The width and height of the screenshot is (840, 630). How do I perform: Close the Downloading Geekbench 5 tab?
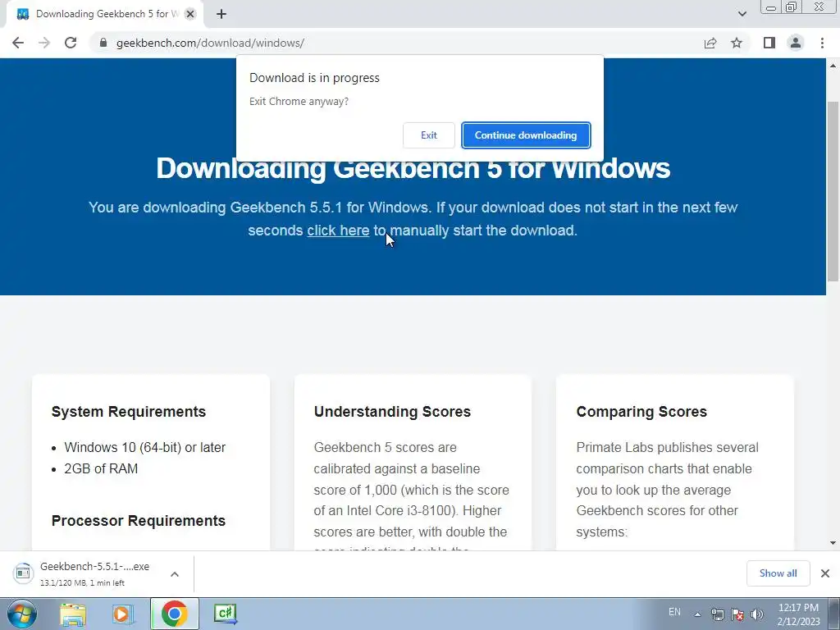190,14
